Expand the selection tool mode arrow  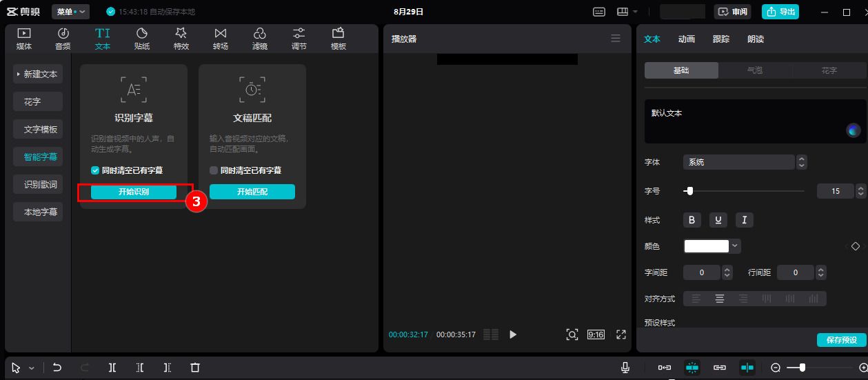coord(31,369)
